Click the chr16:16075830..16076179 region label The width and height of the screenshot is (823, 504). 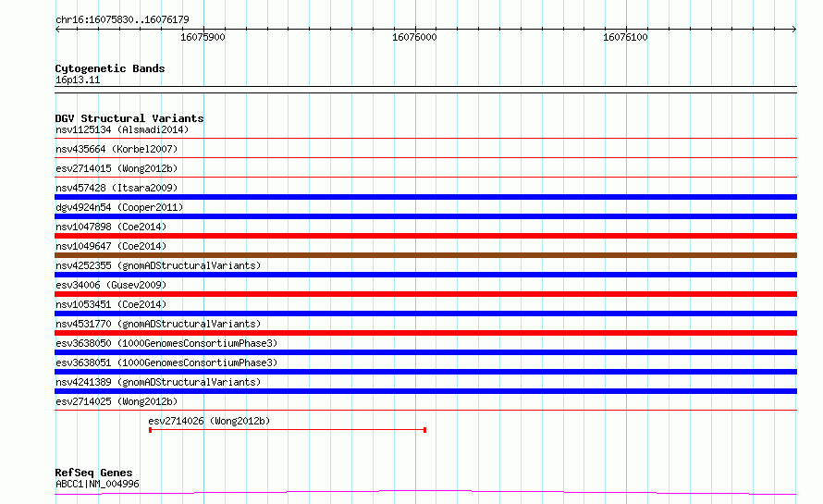coord(122,19)
